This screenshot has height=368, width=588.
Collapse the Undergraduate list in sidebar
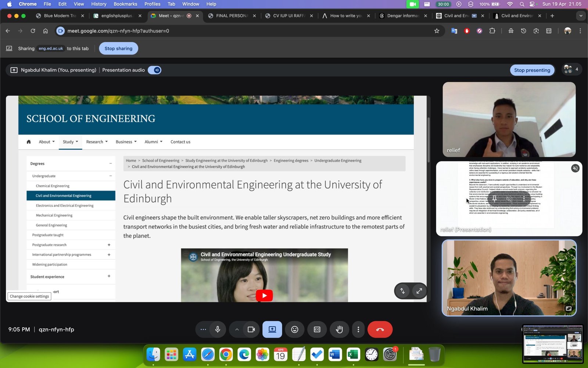point(111,176)
